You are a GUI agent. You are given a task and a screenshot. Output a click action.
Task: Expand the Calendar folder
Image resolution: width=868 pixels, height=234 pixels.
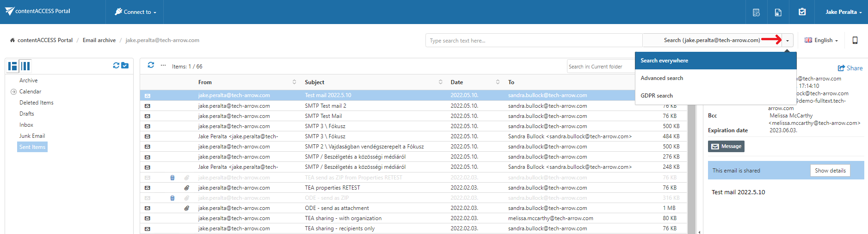(13, 92)
